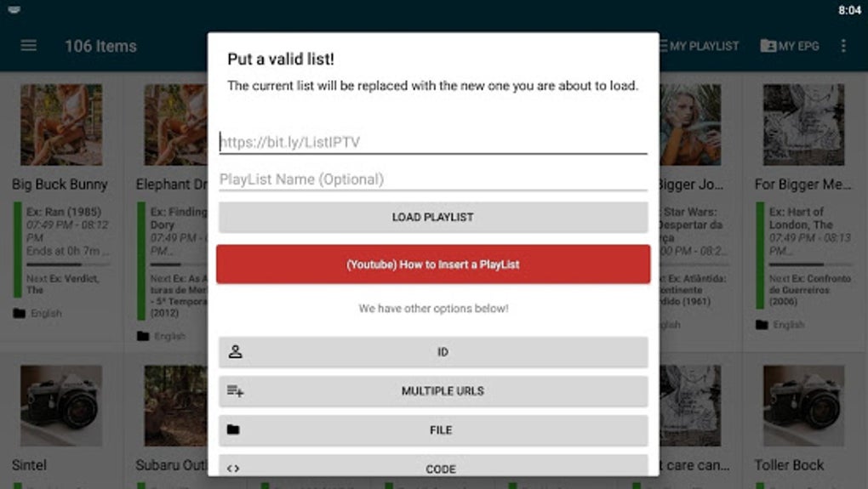Viewport: 868px width, 489px height.
Task: Click the Sintel camera thumbnail
Action: (x=61, y=407)
